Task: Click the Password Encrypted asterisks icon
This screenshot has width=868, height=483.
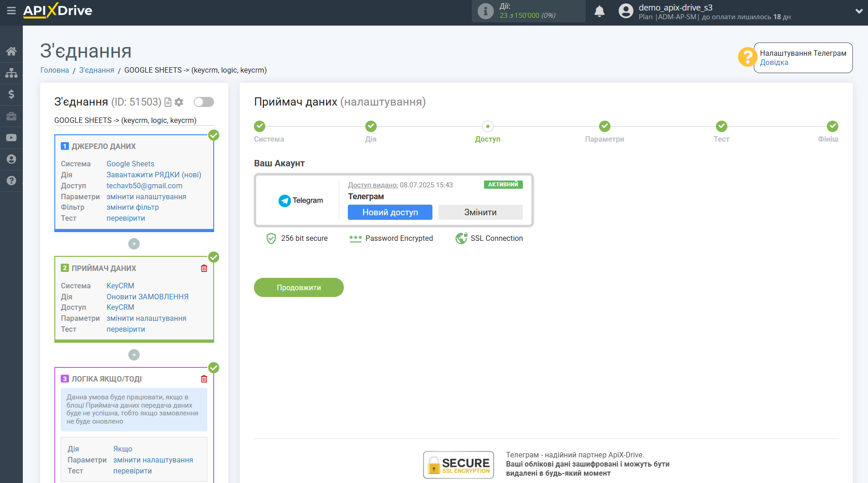Action: tap(355, 239)
